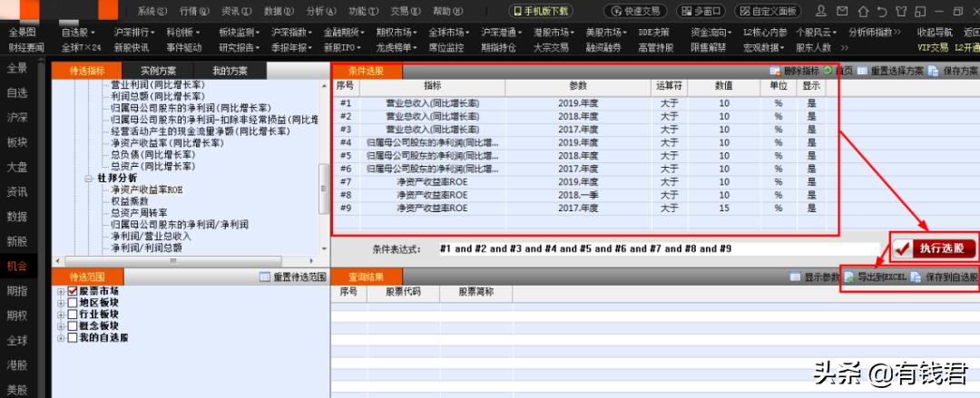Image resolution: width=980 pixels, height=398 pixels.
Task: Click the 重置选择方案 reset scheme icon
Action: [x=863, y=72]
